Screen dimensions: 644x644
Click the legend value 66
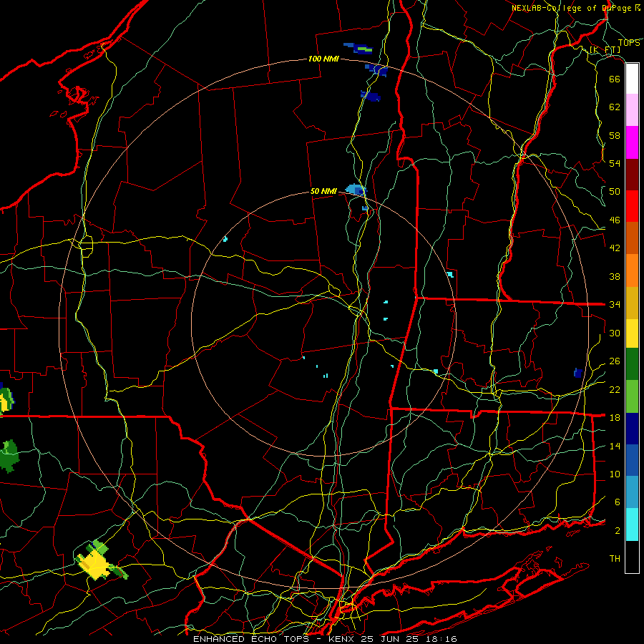(x=615, y=79)
